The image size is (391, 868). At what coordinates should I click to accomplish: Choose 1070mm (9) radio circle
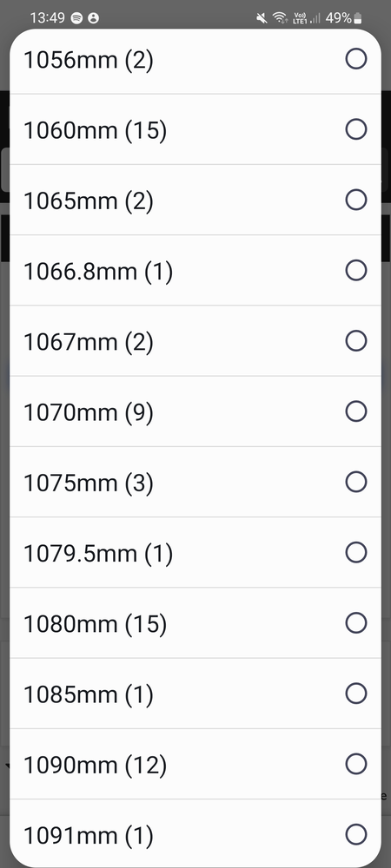356,411
